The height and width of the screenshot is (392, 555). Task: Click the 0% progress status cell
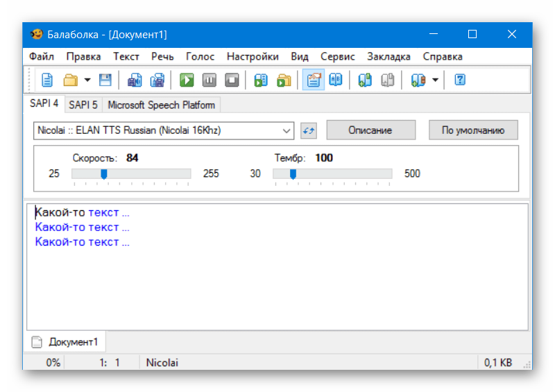53,363
